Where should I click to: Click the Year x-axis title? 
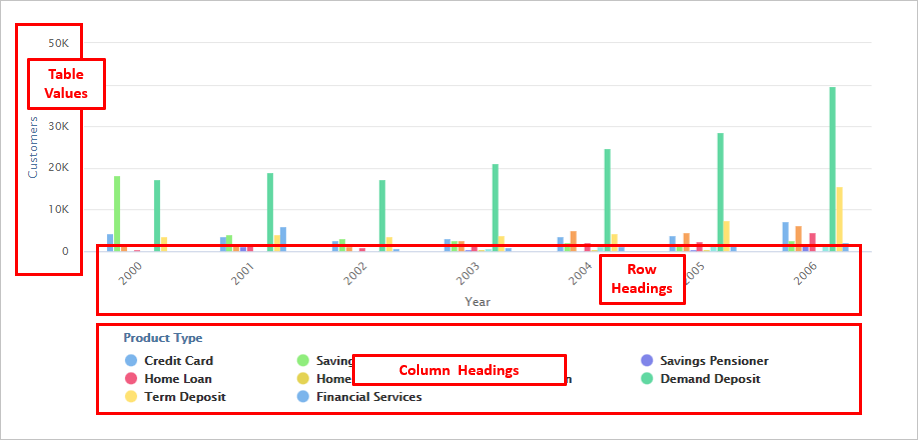477,301
